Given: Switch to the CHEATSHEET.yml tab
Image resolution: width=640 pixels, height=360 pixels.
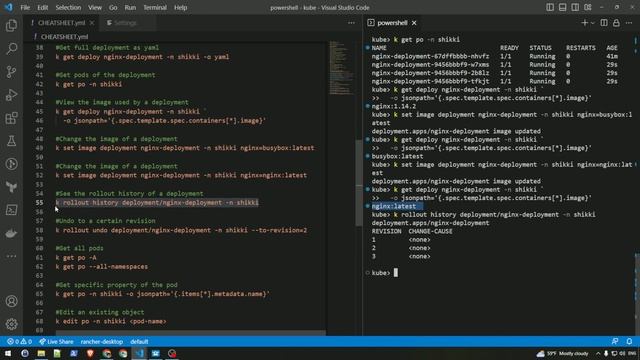Looking at the screenshot, I should (x=62, y=23).
